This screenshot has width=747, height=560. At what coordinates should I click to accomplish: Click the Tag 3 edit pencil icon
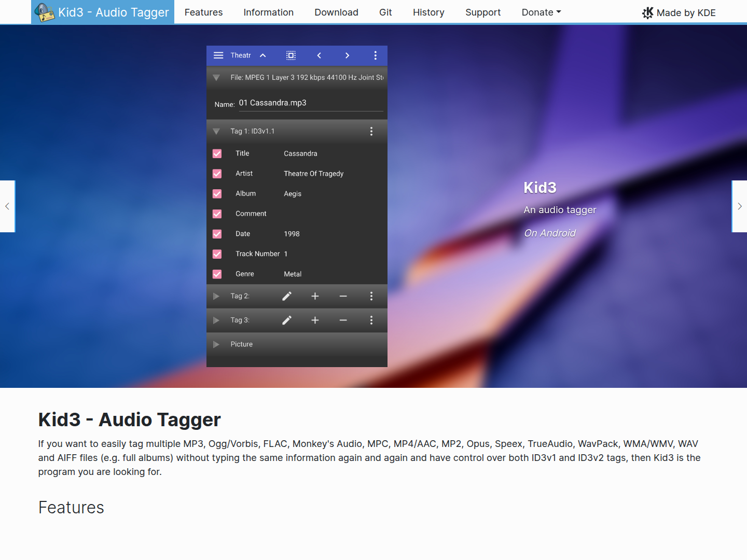point(287,320)
